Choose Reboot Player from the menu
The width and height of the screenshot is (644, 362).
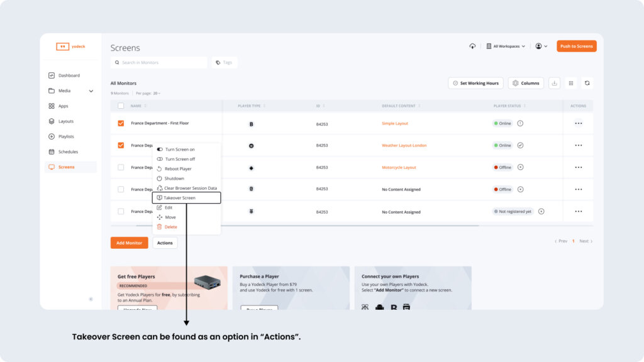(x=178, y=169)
